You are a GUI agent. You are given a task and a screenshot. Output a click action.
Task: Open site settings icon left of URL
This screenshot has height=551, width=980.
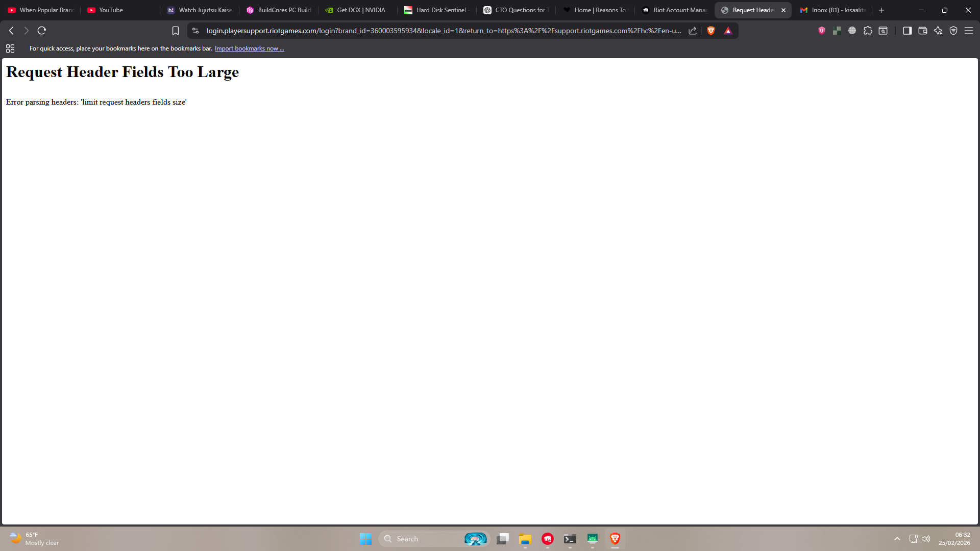[x=195, y=31]
